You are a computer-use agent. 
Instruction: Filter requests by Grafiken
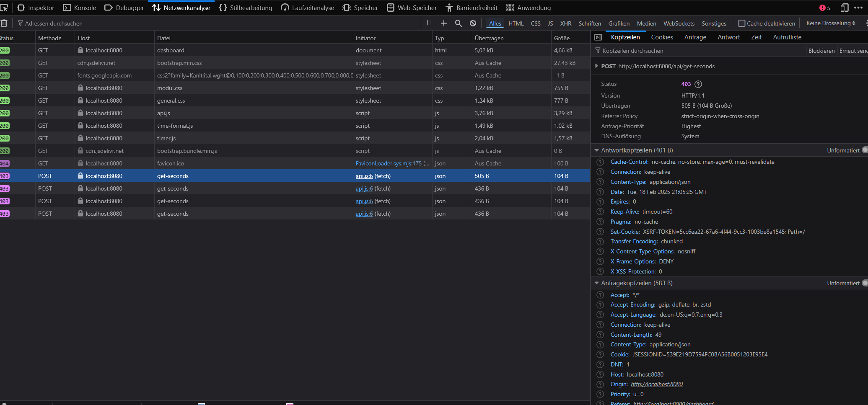619,23
